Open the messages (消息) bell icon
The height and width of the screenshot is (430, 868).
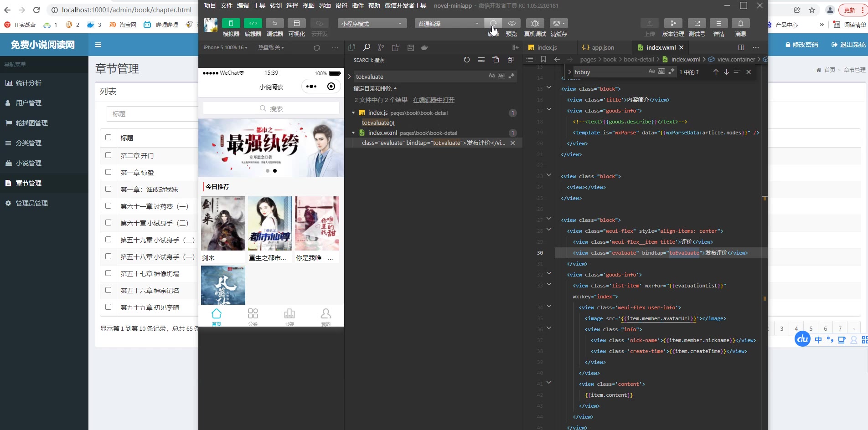(740, 24)
